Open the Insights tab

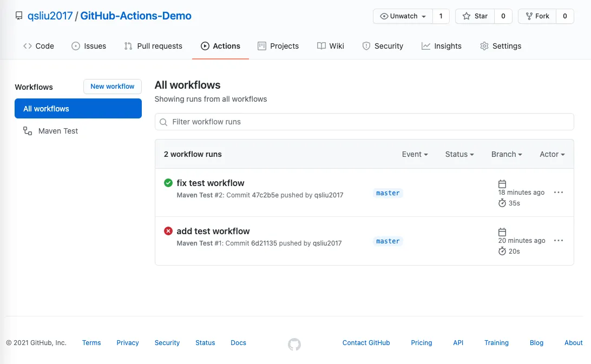(442, 46)
